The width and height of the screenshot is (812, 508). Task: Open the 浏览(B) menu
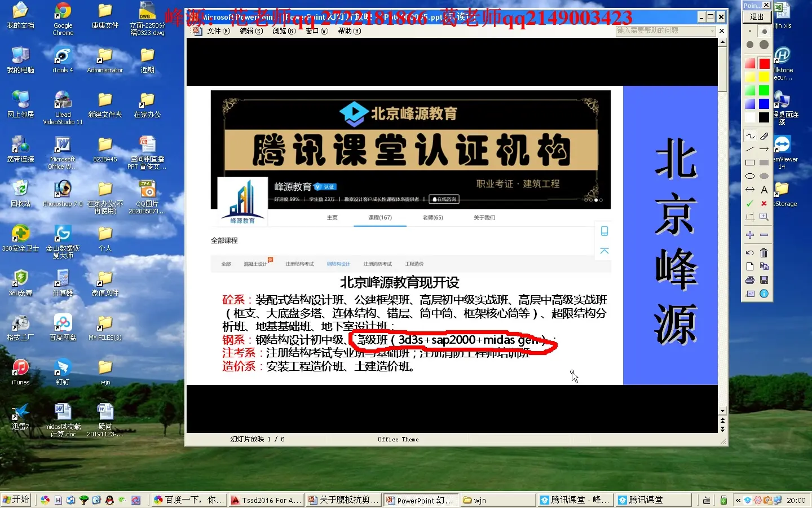(x=284, y=31)
